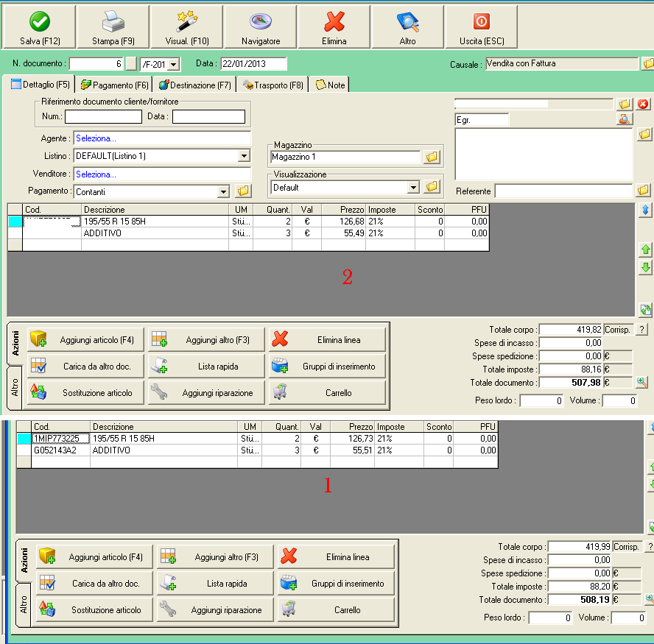Switch to the Note tab

pyautogui.click(x=330, y=85)
